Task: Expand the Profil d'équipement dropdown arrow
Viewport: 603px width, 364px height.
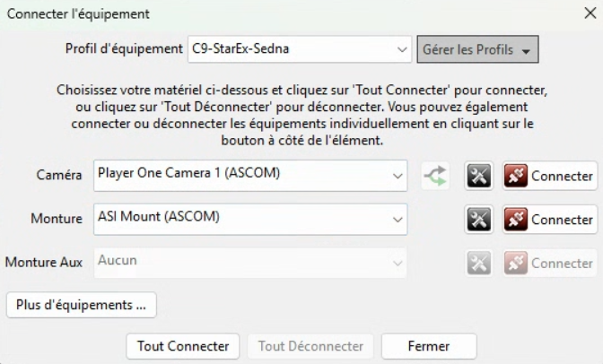Action: click(401, 49)
